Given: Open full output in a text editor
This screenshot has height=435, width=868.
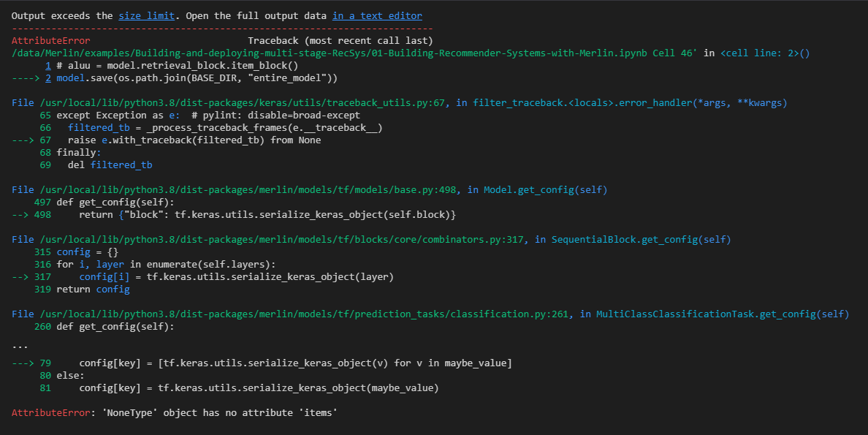Looking at the screenshot, I should click(x=378, y=15).
